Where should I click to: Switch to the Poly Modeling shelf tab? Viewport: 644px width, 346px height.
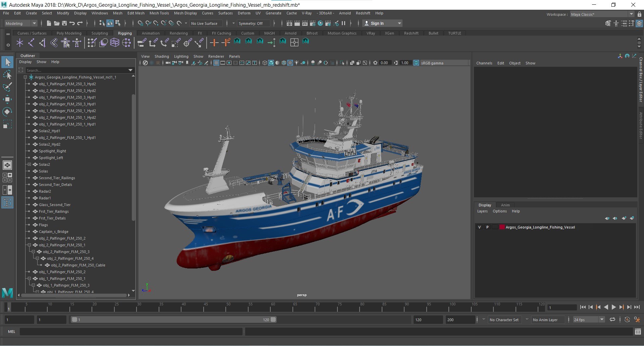pyautogui.click(x=69, y=33)
